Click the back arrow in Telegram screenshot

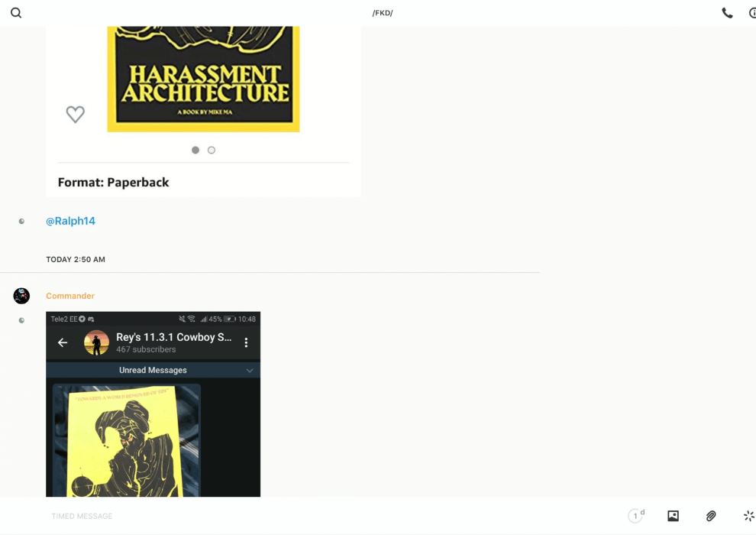63,342
